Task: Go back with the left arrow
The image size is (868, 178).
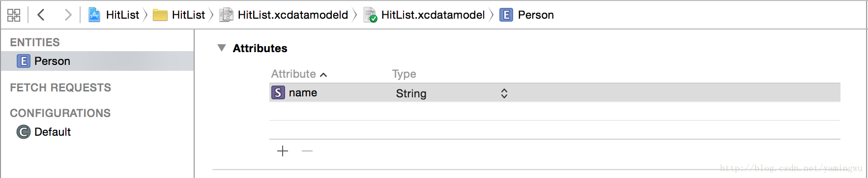Action: point(41,15)
